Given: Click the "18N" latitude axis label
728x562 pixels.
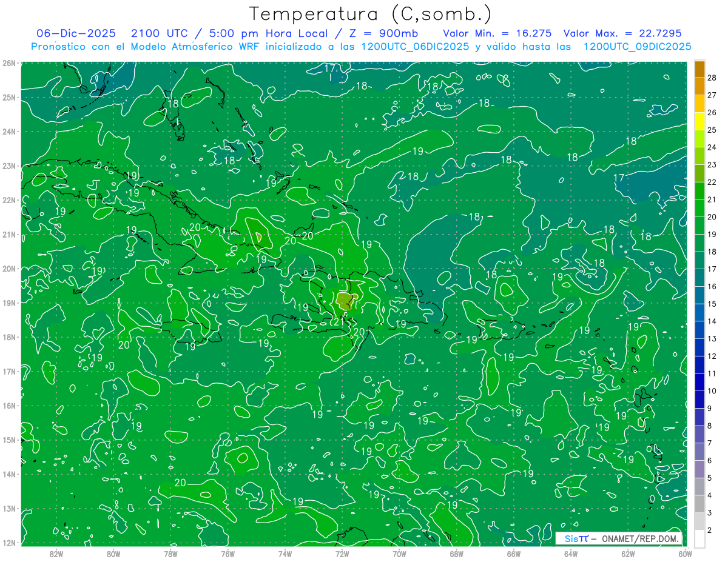Looking at the screenshot, I should [x=9, y=337].
